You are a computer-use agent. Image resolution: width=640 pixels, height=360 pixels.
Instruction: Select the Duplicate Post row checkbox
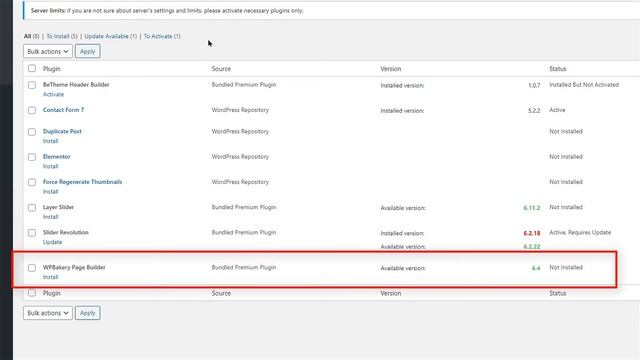coord(32,132)
